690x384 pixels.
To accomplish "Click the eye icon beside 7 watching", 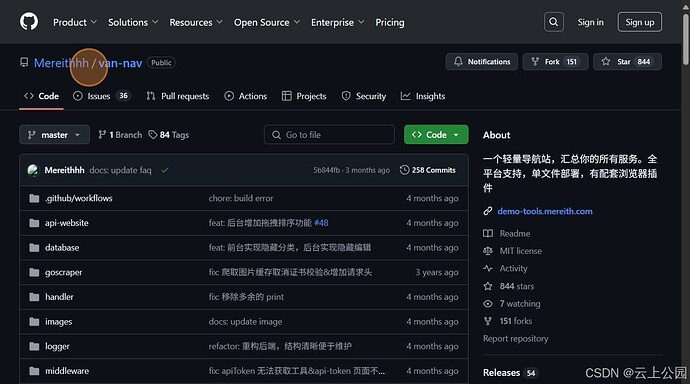I will [488, 304].
